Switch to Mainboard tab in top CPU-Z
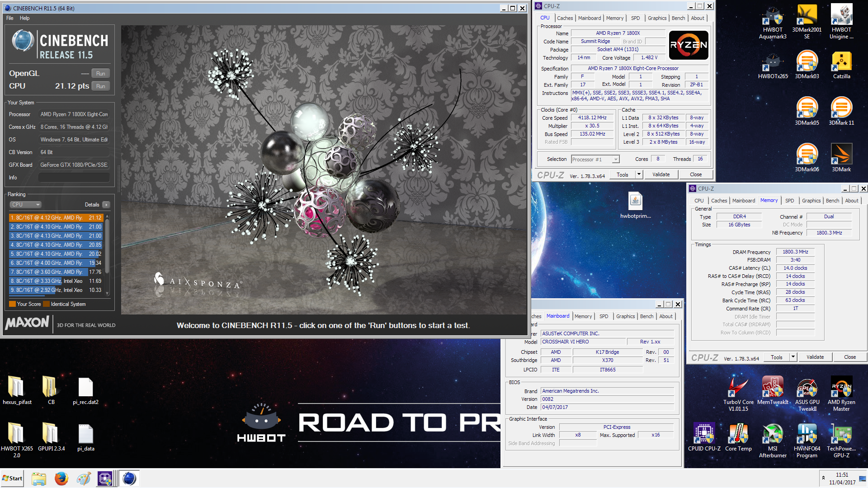Screen dimensions: 868x488 coord(590,18)
